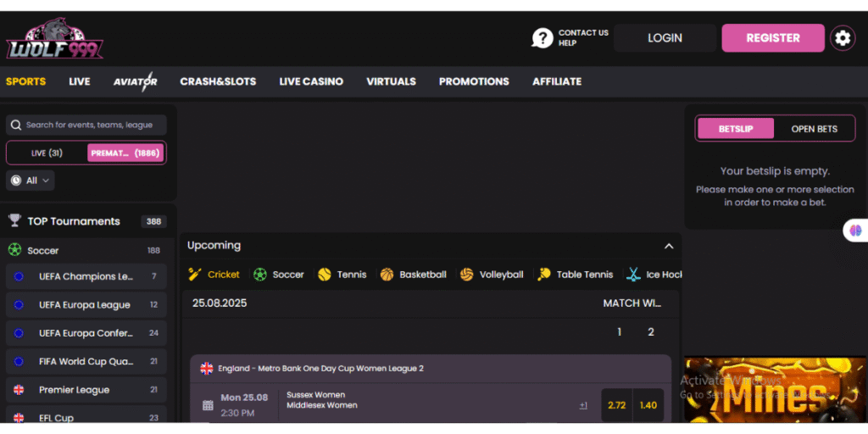Open the All time filter dropdown

click(31, 181)
